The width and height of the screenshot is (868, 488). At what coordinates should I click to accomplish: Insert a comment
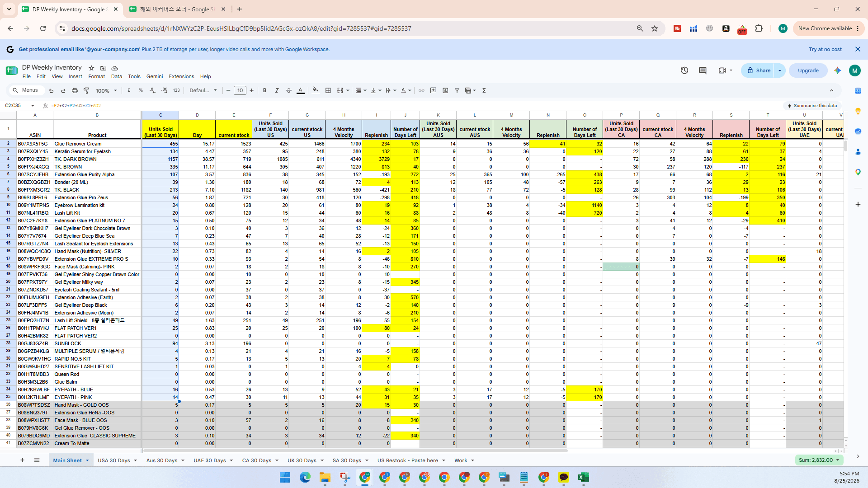[x=433, y=90]
